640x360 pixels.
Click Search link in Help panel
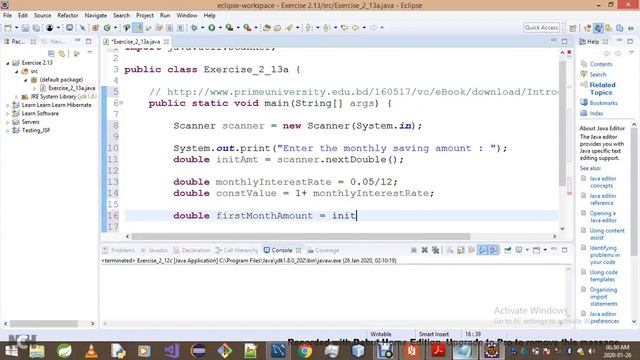[x=598, y=74]
